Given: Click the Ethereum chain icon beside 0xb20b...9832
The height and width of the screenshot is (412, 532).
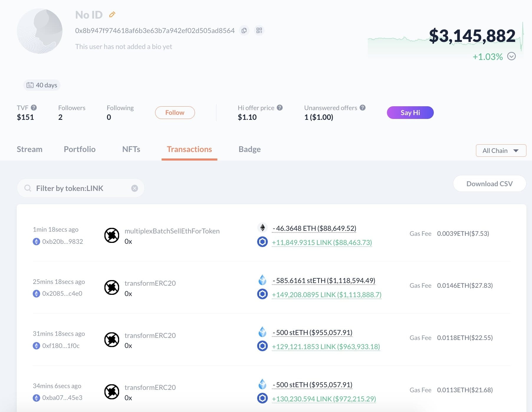Looking at the screenshot, I should (x=36, y=241).
